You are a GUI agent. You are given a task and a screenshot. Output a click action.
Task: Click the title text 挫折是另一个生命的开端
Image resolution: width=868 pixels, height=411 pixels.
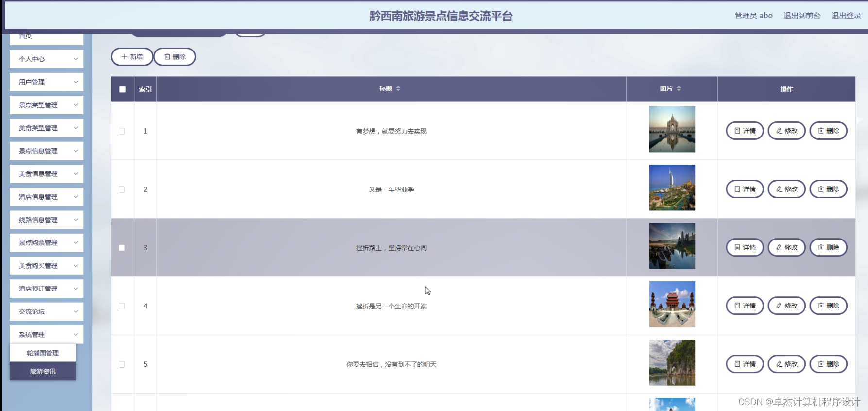391,306
